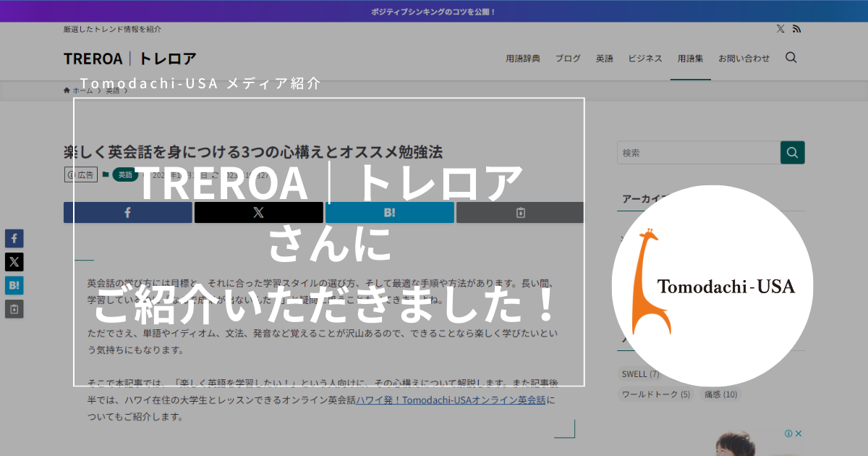
Task: Click the green 英語 category tag under title
Action: click(x=125, y=174)
